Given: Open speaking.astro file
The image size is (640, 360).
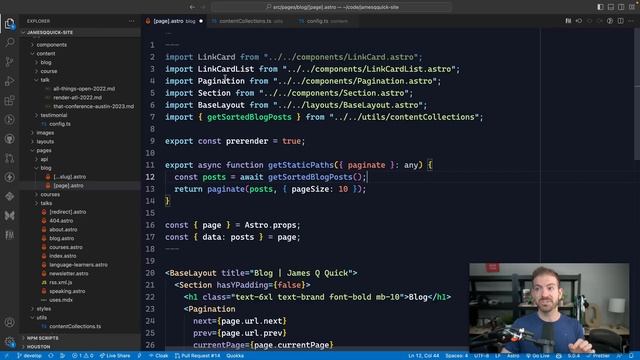Looking at the screenshot, I should [x=80, y=291].
